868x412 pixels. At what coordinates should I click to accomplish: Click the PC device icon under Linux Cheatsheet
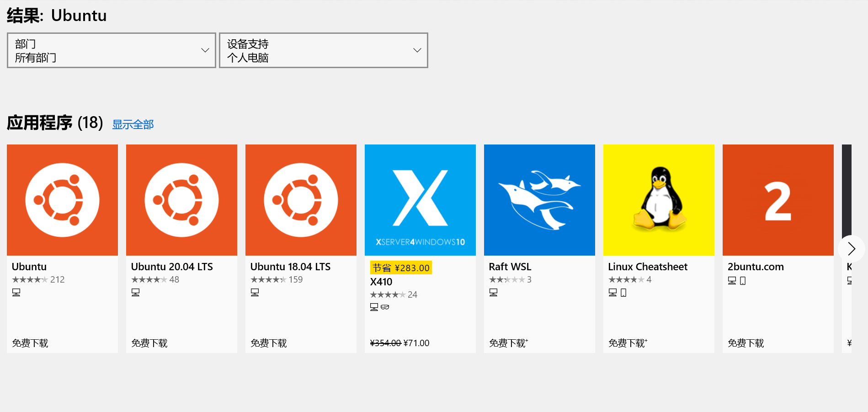(612, 292)
